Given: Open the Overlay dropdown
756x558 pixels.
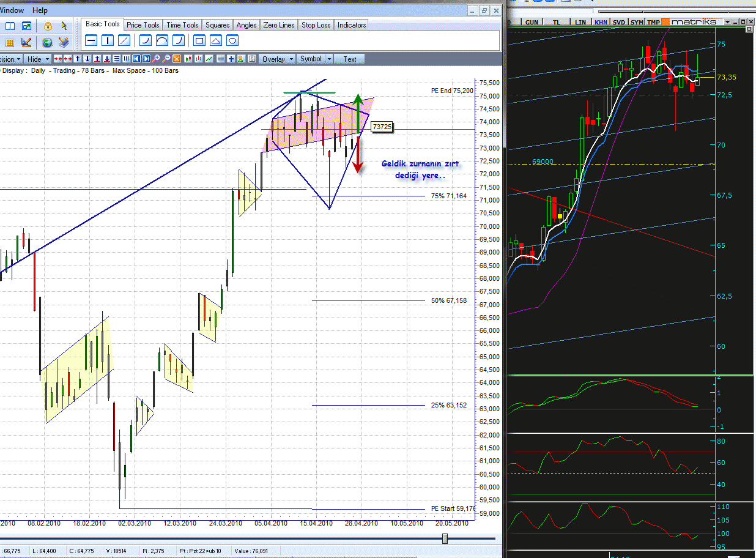Looking at the screenshot, I should (x=277, y=59).
